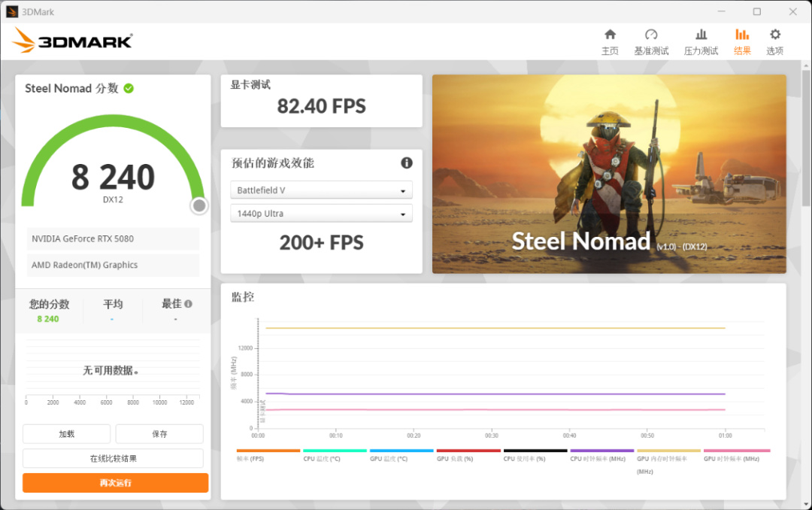This screenshot has width=812, height=510.
Task: Toggle the CPU 温度 (°C) legend
Action: pos(335,454)
